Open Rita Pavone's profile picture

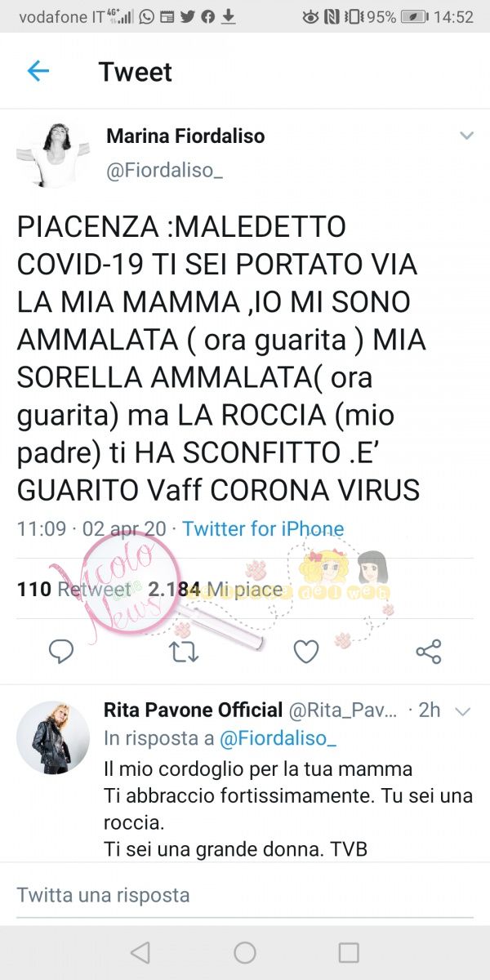click(53, 737)
